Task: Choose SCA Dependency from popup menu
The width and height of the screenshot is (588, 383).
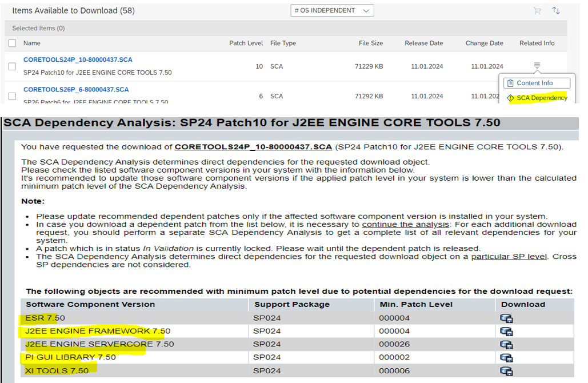Action: coord(541,98)
